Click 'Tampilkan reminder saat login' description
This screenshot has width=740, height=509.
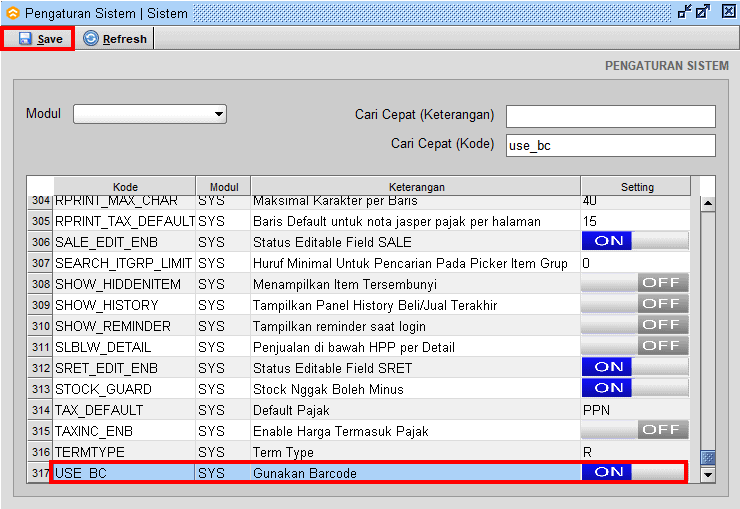pyautogui.click(x=339, y=326)
